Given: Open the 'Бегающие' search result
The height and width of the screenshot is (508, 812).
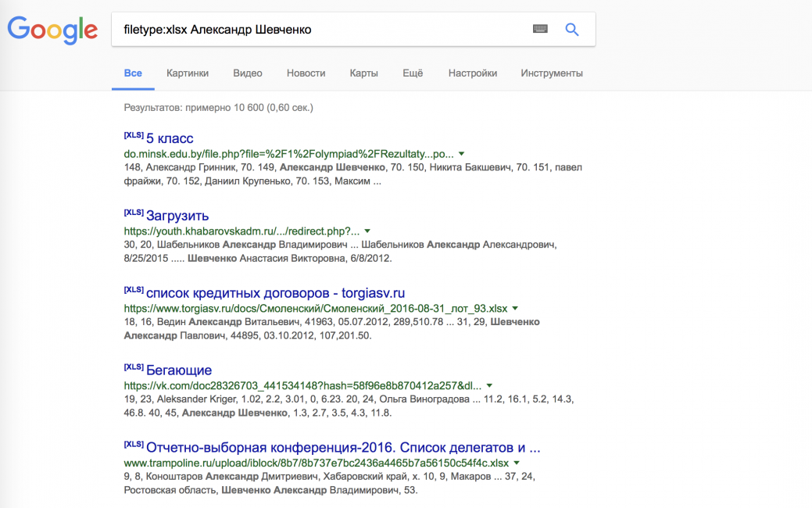Looking at the screenshot, I should (179, 370).
